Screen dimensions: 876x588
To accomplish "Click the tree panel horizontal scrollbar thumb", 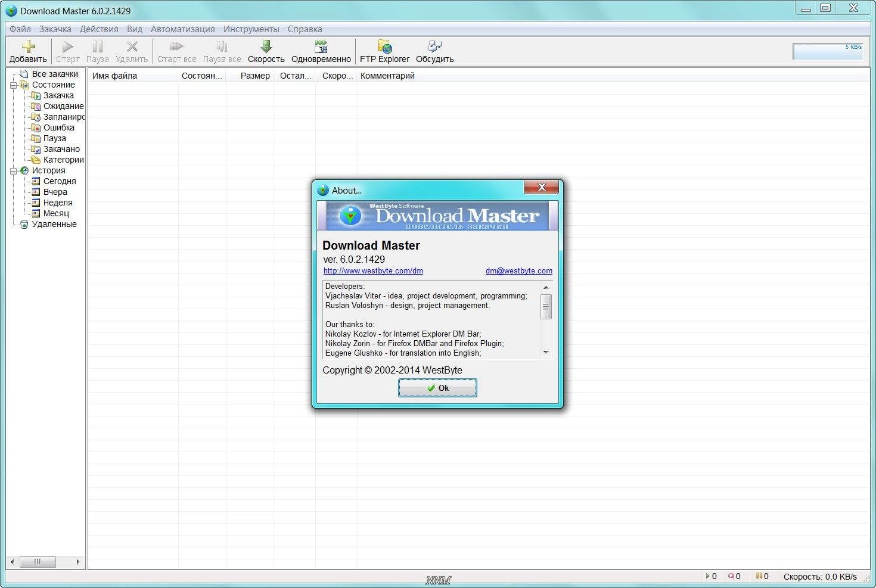I will 38,562.
